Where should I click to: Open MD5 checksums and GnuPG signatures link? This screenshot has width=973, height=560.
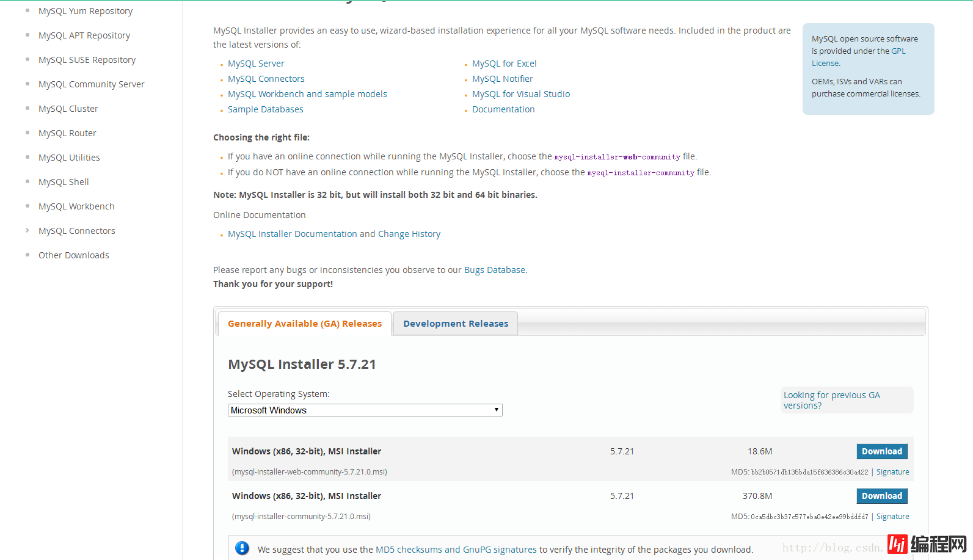pos(456,550)
